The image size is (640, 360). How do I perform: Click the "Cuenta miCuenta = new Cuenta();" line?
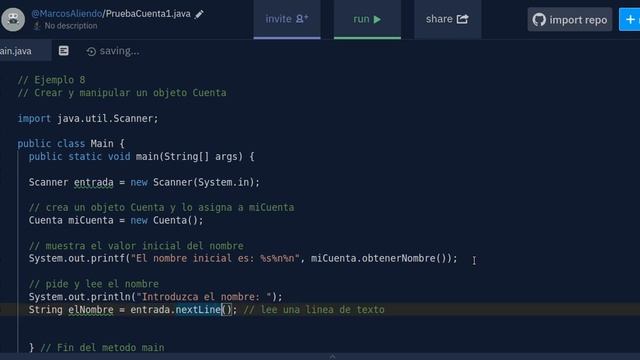(116, 220)
